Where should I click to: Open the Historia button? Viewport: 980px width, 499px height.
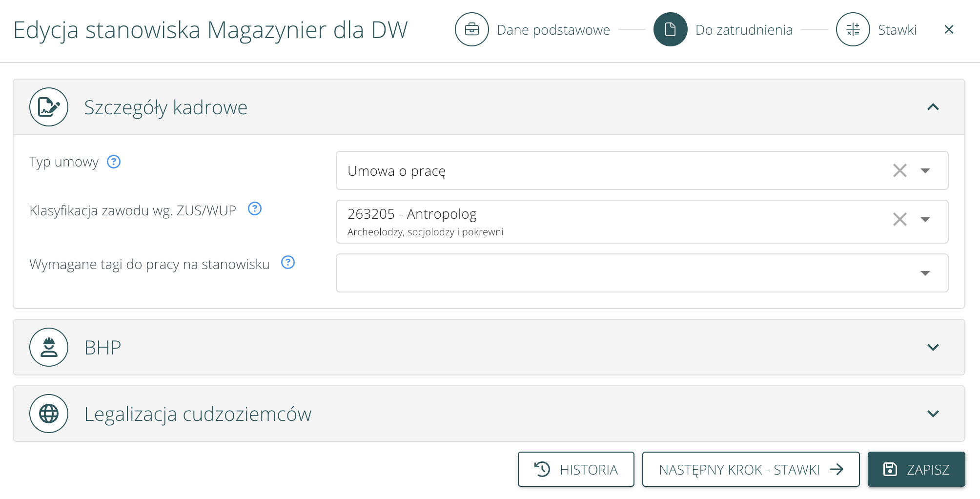tap(576, 469)
